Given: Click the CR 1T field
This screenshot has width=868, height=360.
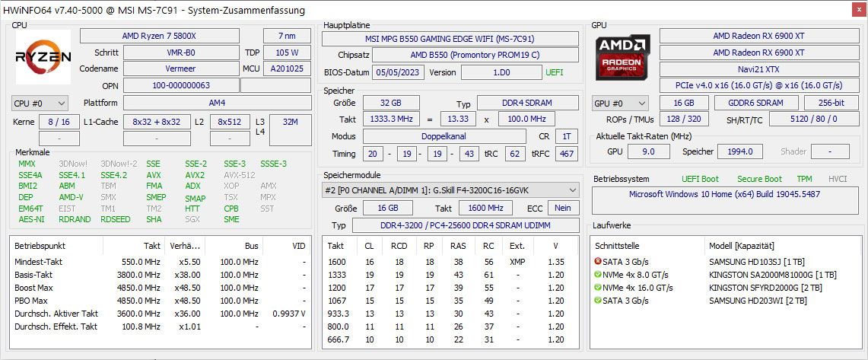Looking at the screenshot, I should [567, 136].
